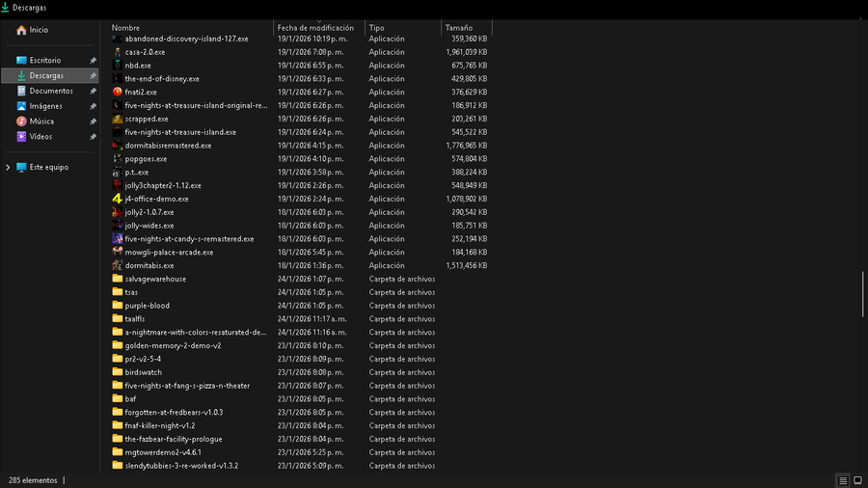The height and width of the screenshot is (488, 868).
Task: Switch to details view icon in status bar
Action: [x=843, y=480]
